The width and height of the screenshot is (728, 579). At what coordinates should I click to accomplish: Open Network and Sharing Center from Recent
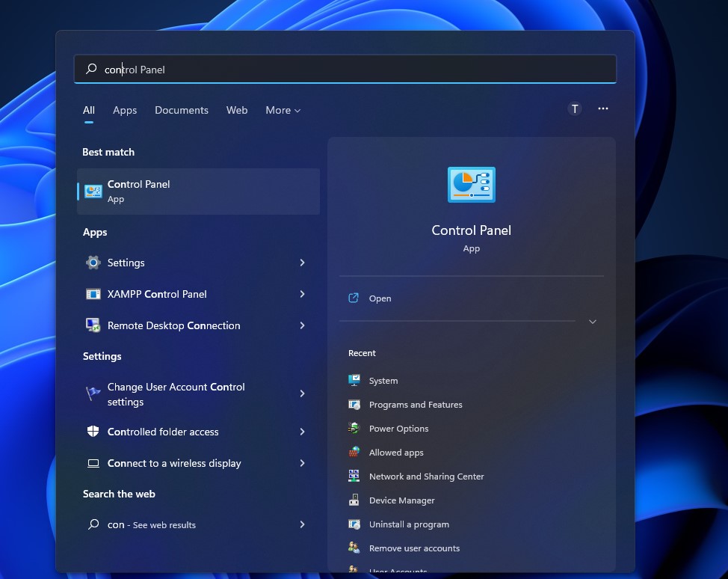426,477
